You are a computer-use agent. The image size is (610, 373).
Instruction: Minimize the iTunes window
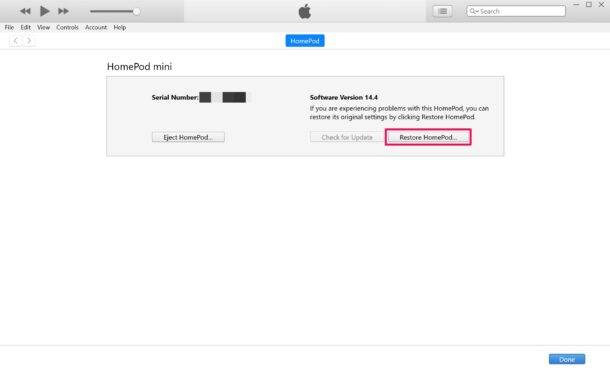[x=577, y=4]
